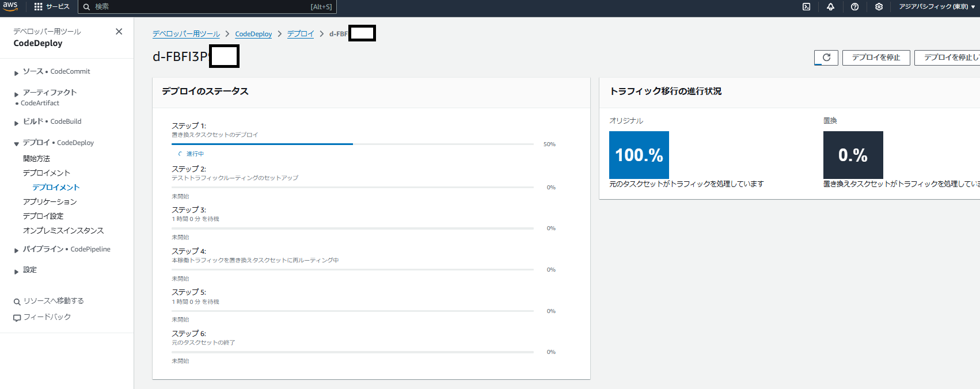Click the 置換 label
980x389 pixels.
830,120
